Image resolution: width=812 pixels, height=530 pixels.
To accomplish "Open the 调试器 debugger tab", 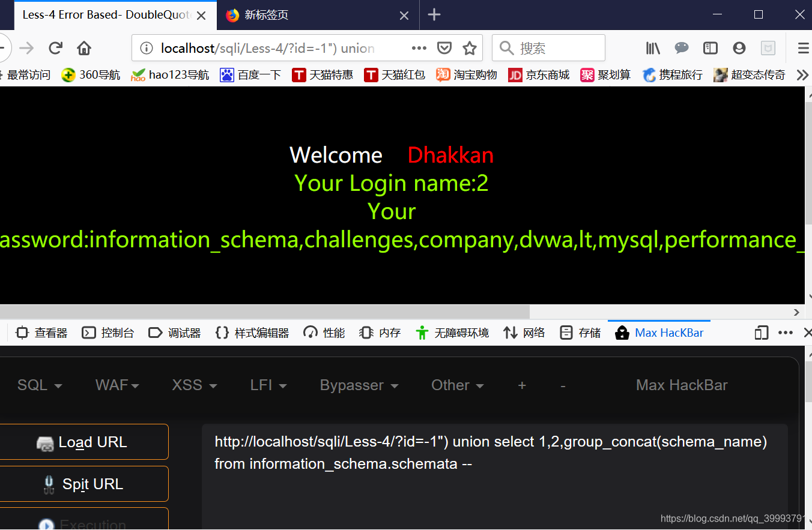I will coord(174,333).
